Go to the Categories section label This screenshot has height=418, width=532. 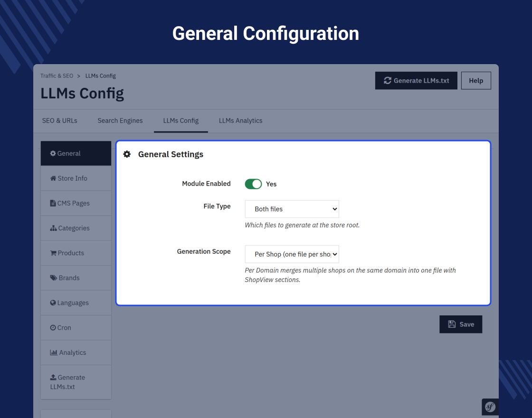click(x=74, y=228)
